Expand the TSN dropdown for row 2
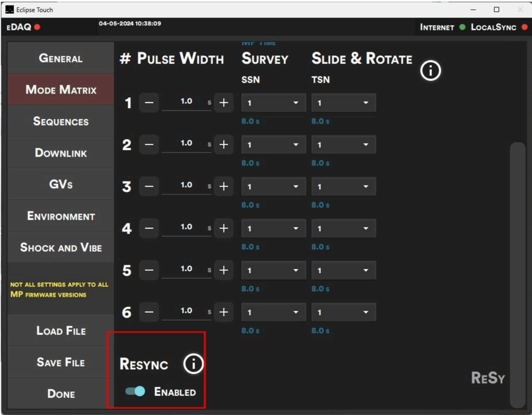The height and width of the screenshot is (415, 532). [x=343, y=145]
